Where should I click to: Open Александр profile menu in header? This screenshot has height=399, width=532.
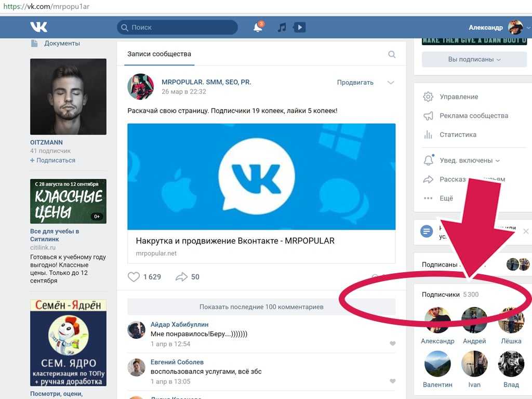pos(486,28)
